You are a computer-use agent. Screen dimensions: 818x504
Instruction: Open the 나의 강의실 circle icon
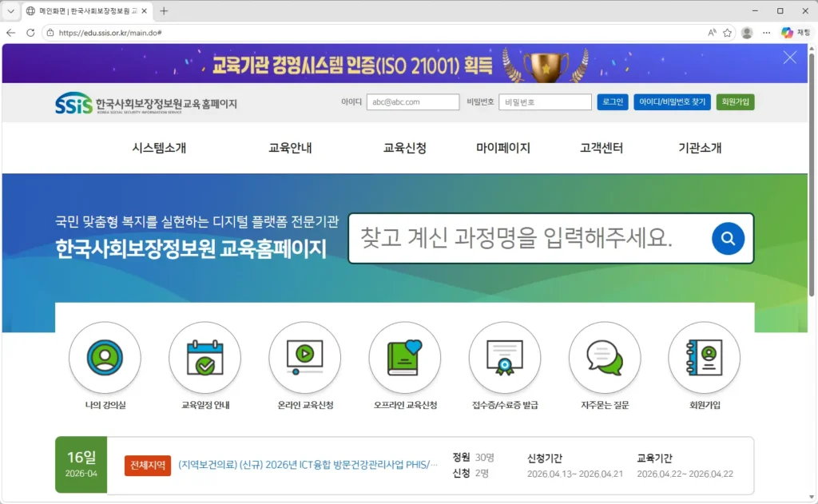pos(105,357)
